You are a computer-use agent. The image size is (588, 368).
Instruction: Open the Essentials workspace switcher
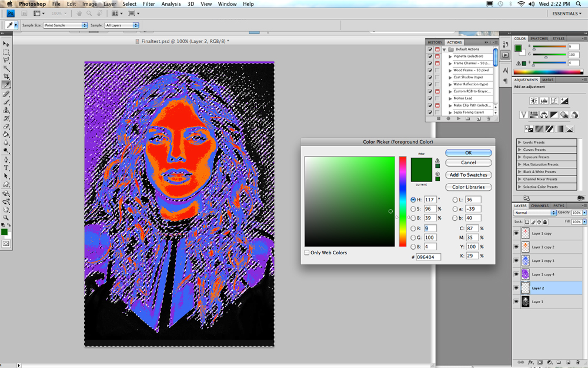point(567,14)
